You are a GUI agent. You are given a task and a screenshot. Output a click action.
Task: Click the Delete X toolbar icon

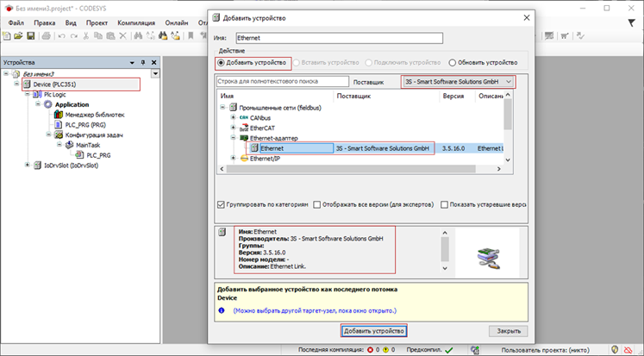122,36
